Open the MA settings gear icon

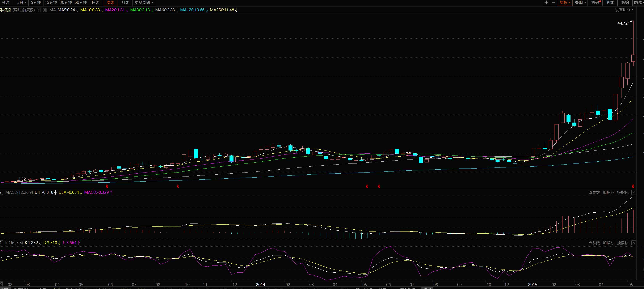45,10
